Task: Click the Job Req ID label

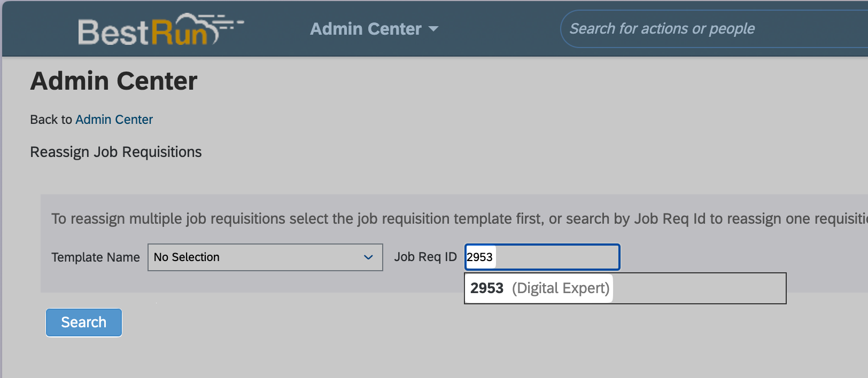Action: tap(425, 257)
